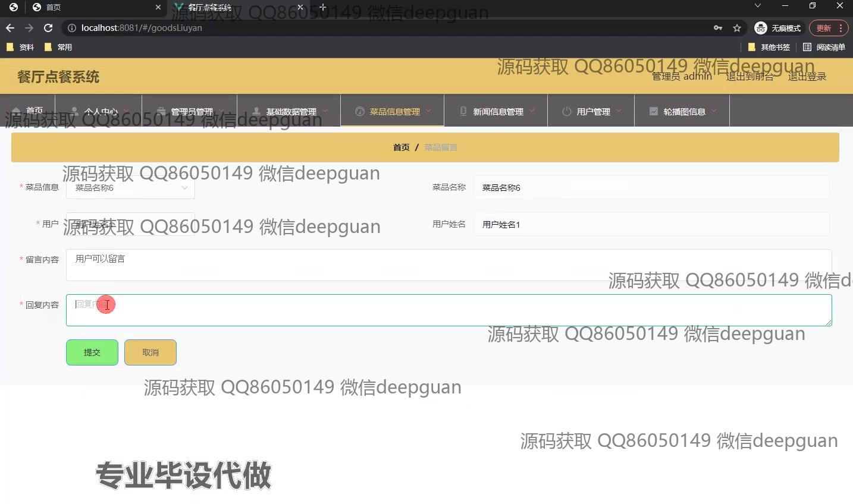This screenshot has width=853, height=504.
Task: Click the green 提交 submit button
Action: [x=92, y=352]
